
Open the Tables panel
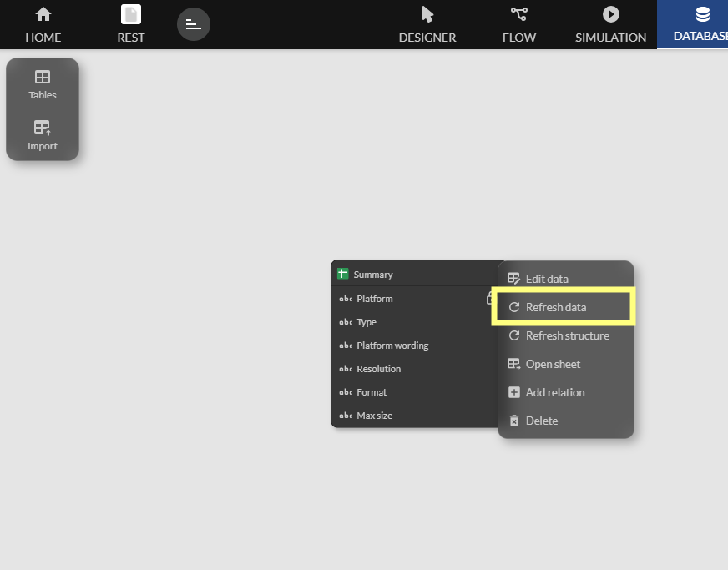click(x=43, y=85)
